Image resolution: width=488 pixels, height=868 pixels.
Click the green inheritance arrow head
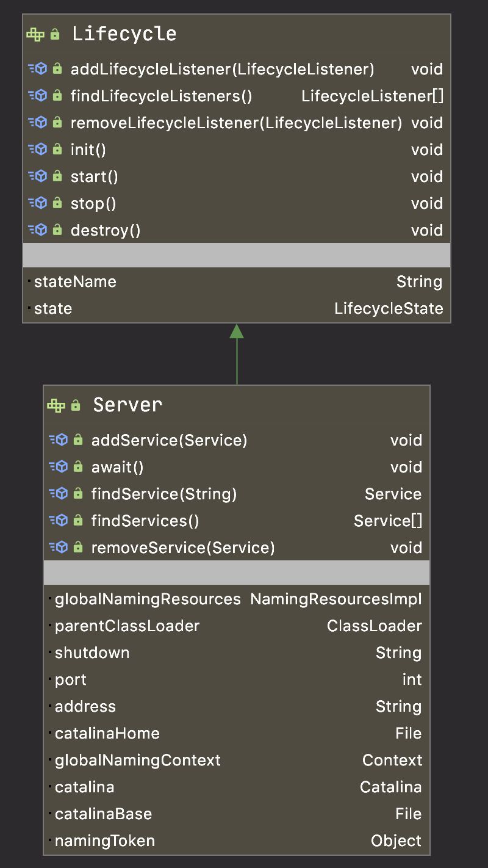pyautogui.click(x=237, y=331)
